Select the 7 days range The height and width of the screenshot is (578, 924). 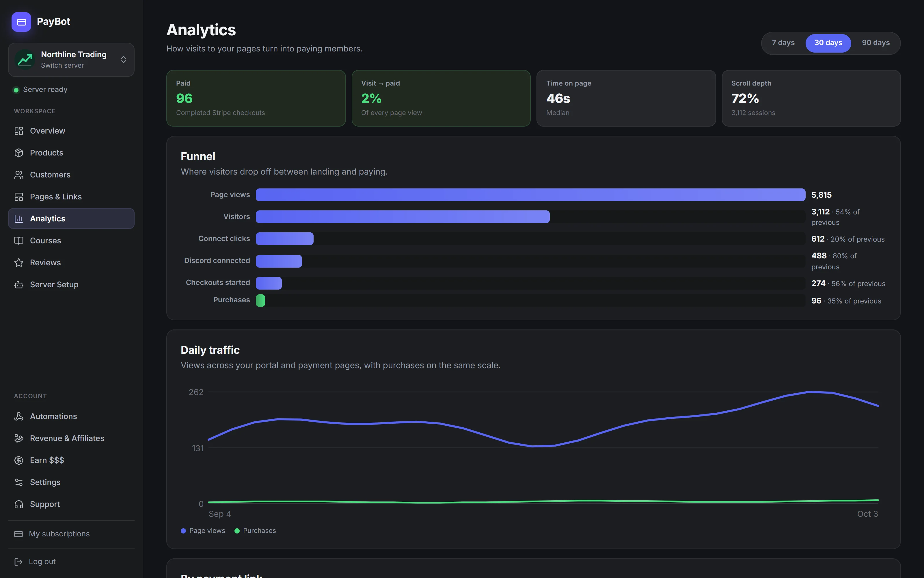(x=783, y=43)
